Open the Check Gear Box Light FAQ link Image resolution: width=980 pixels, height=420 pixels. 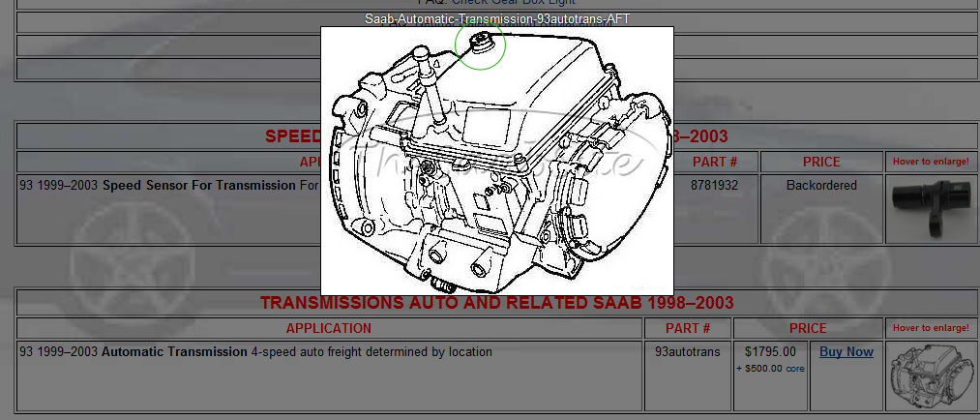513,3
